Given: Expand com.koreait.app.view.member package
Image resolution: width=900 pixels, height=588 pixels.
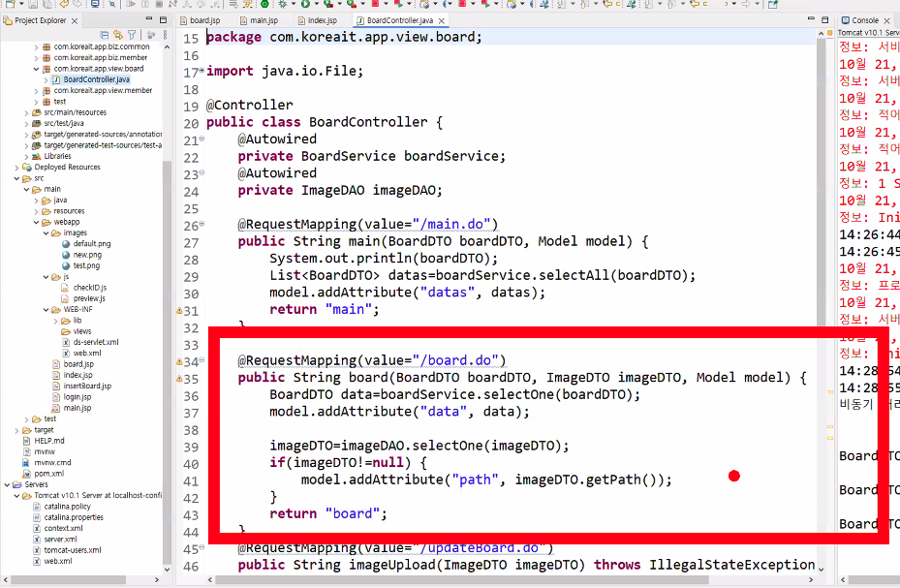Looking at the screenshot, I should (x=36, y=91).
